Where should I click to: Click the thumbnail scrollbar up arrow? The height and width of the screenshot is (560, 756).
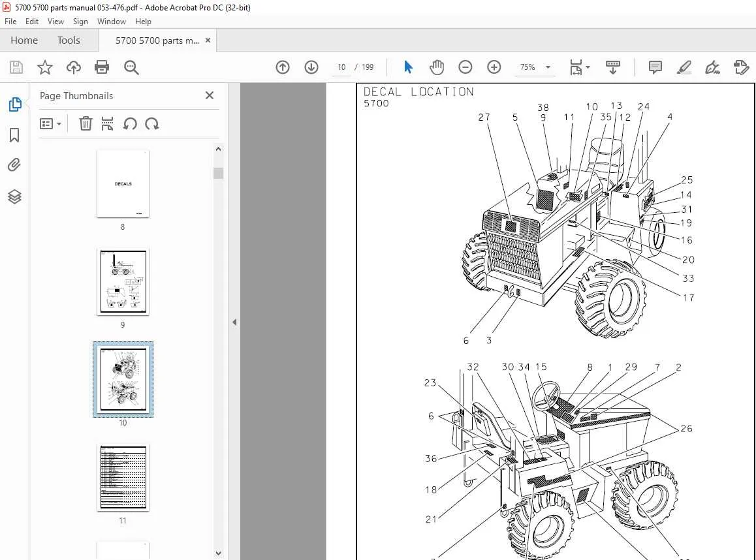(x=219, y=149)
